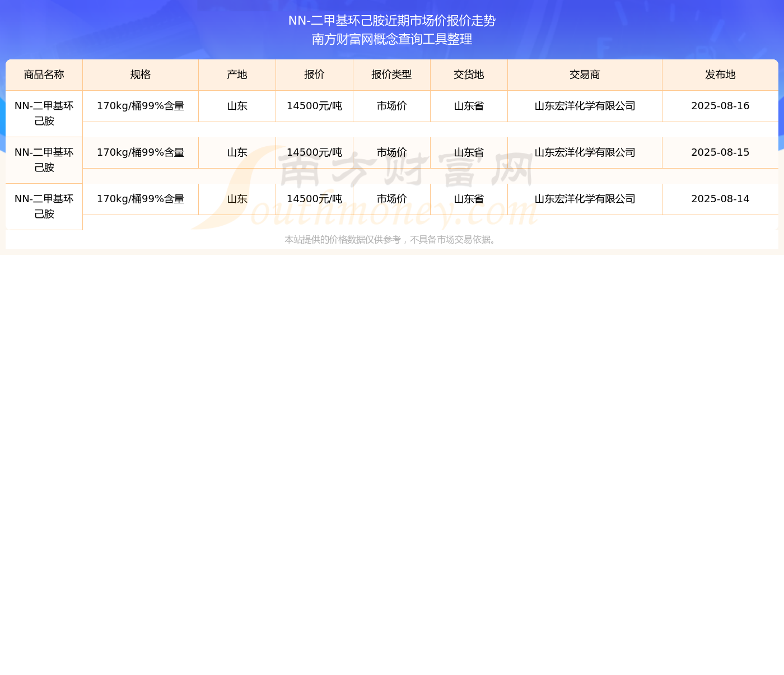Select the date cell 2025-08-15
The image size is (784, 675).
point(720,152)
